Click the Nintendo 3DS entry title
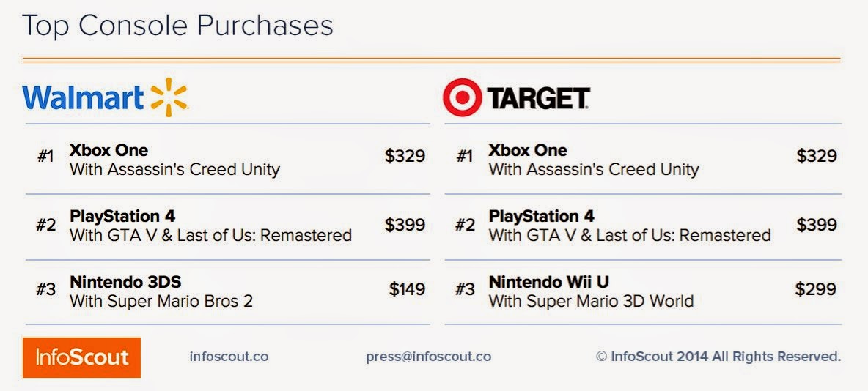 (x=125, y=282)
